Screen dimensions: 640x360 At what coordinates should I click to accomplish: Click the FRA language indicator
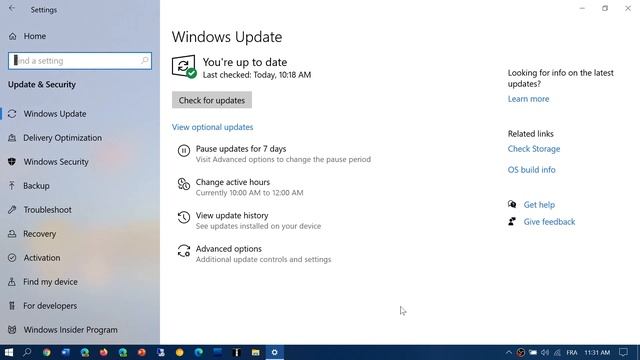[x=571, y=353]
